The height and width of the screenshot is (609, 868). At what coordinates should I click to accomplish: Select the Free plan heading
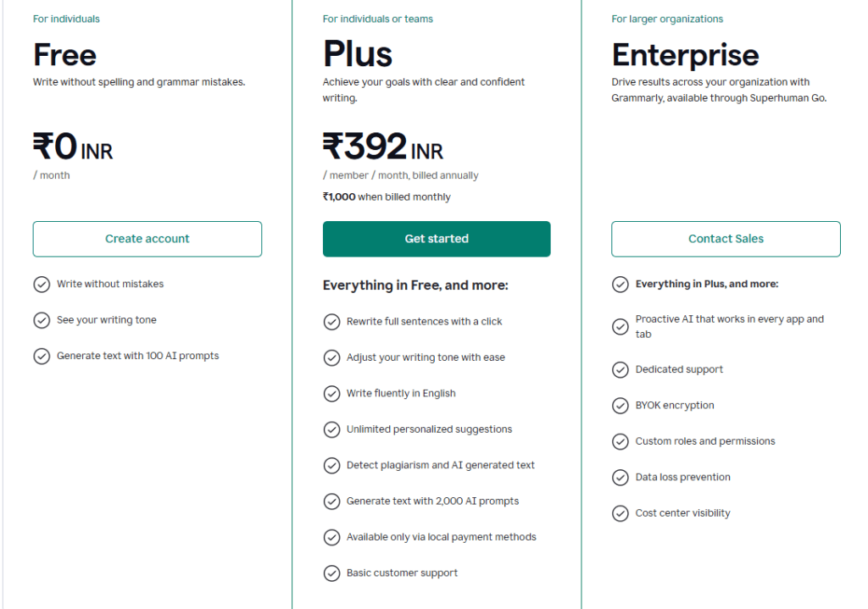coord(64,54)
